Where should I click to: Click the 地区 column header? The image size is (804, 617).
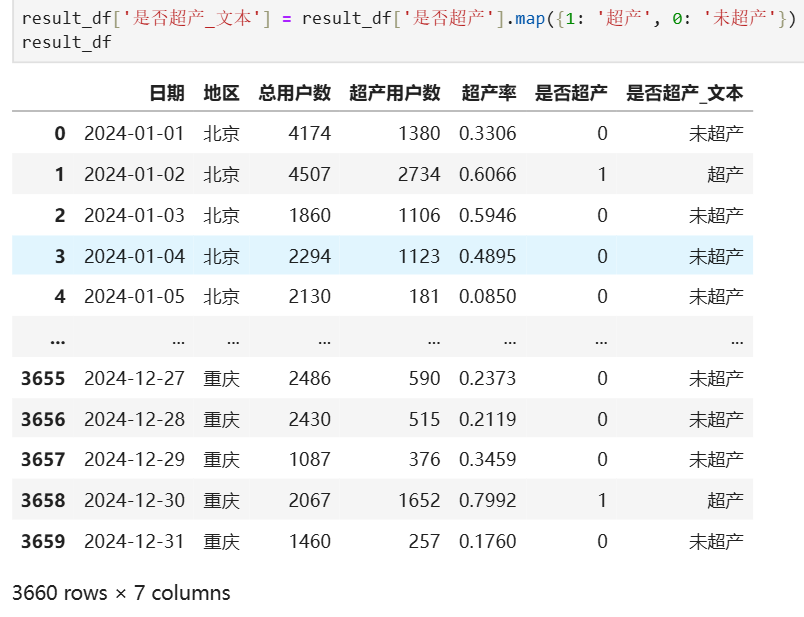click(222, 93)
